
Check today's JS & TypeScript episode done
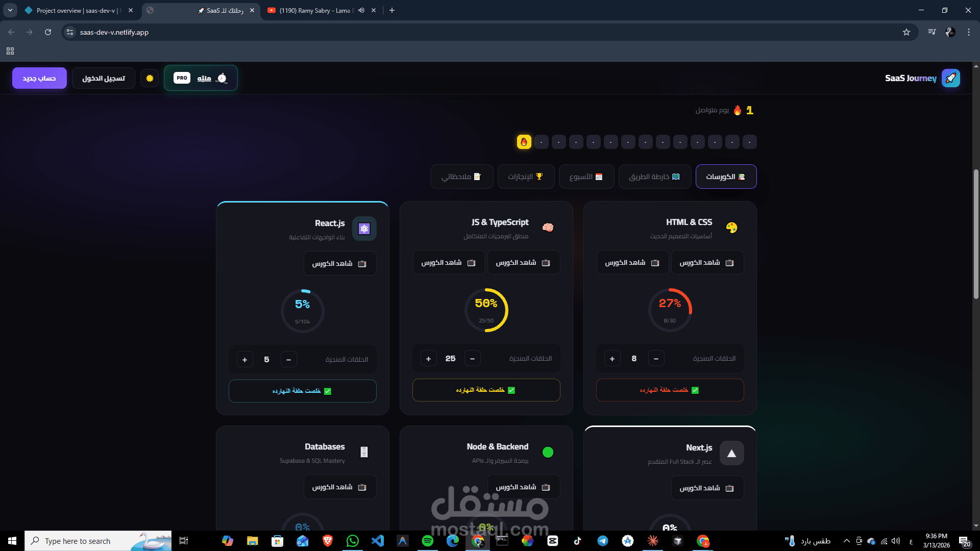tap(486, 390)
